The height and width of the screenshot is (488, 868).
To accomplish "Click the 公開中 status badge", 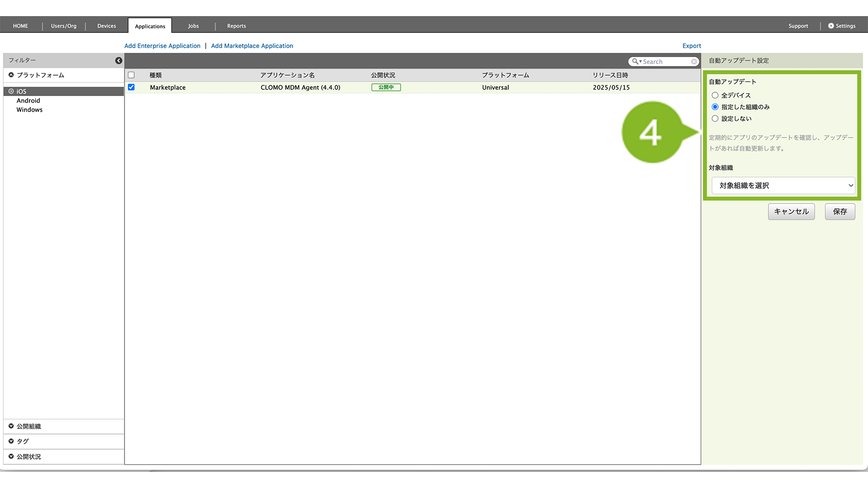I will coord(386,87).
